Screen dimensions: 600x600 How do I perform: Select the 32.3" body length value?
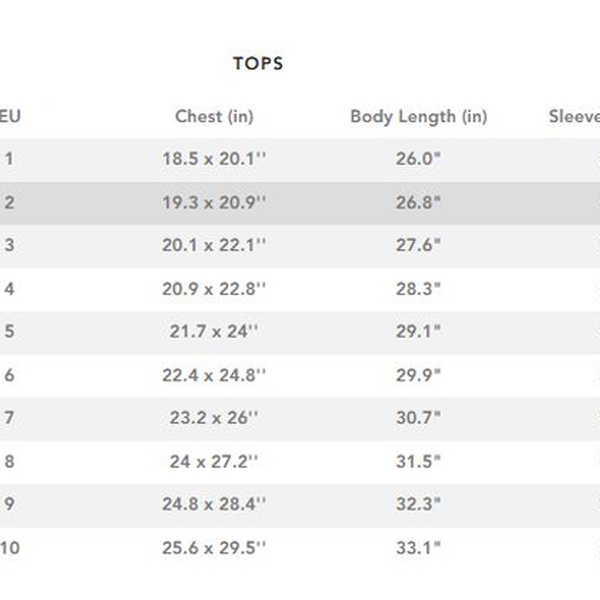(x=418, y=506)
